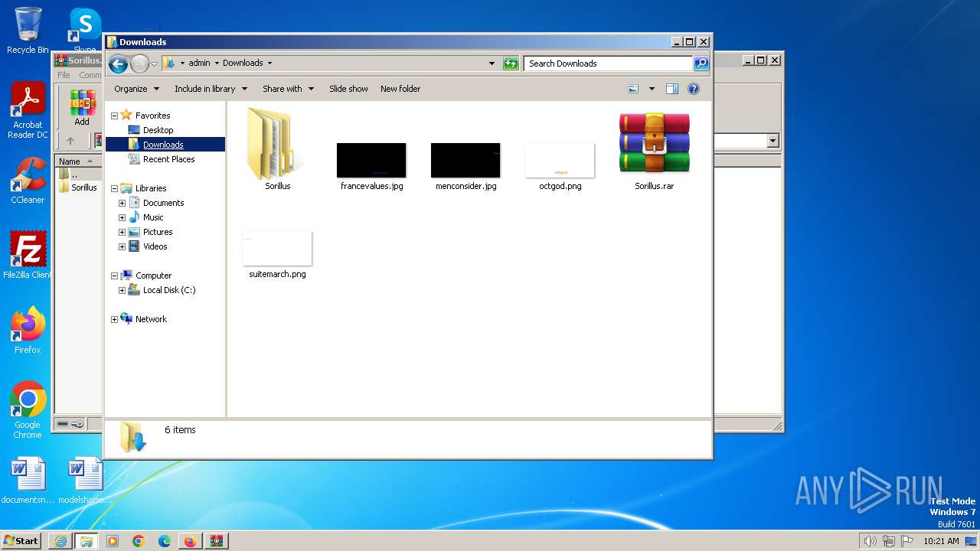Collapse the Libraries group
This screenshot has width=980, height=551.
coord(115,188)
